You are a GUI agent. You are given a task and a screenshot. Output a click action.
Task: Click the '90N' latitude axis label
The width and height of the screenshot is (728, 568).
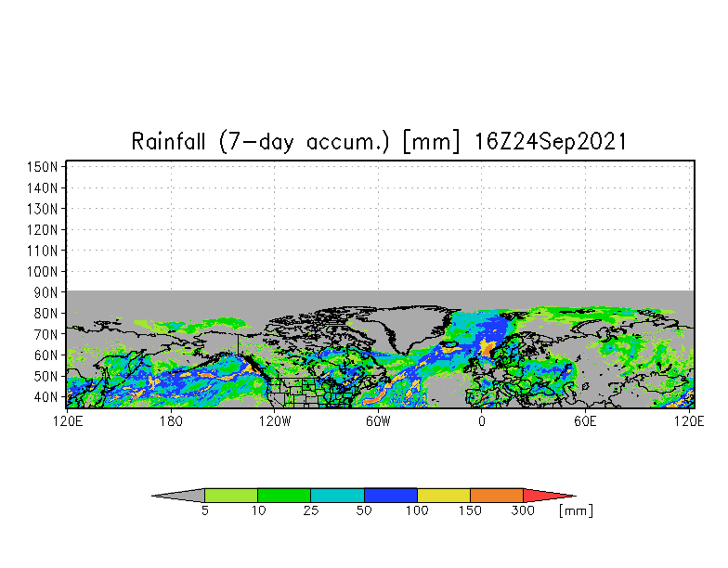[x=46, y=292]
